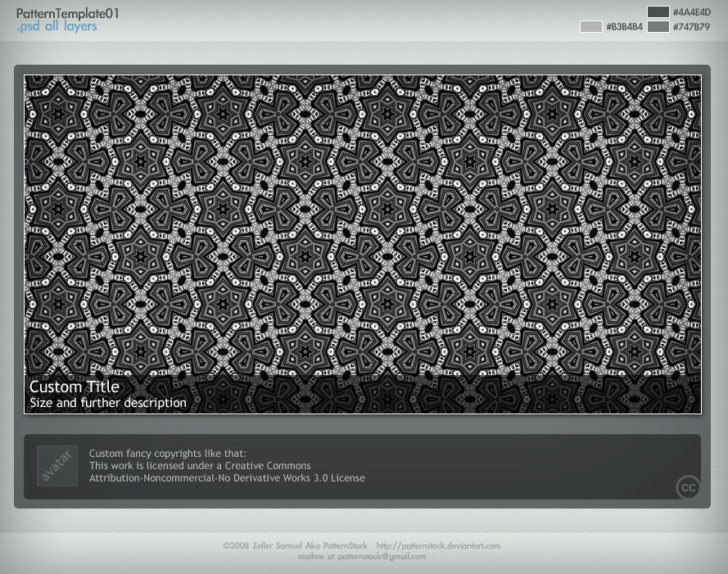This screenshot has width=728, height=574.
Task: Click the "Custom fancy copyrights like that:" line
Action: [x=168, y=454]
